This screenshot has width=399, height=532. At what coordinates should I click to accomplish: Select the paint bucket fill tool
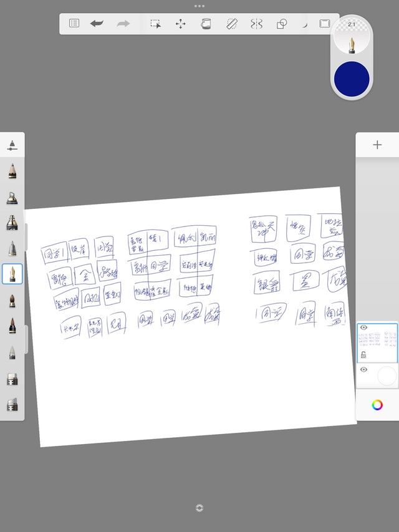click(206, 24)
